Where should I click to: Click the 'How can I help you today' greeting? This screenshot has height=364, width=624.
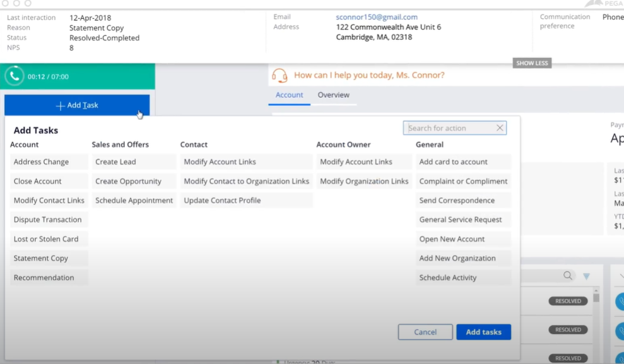369,75
